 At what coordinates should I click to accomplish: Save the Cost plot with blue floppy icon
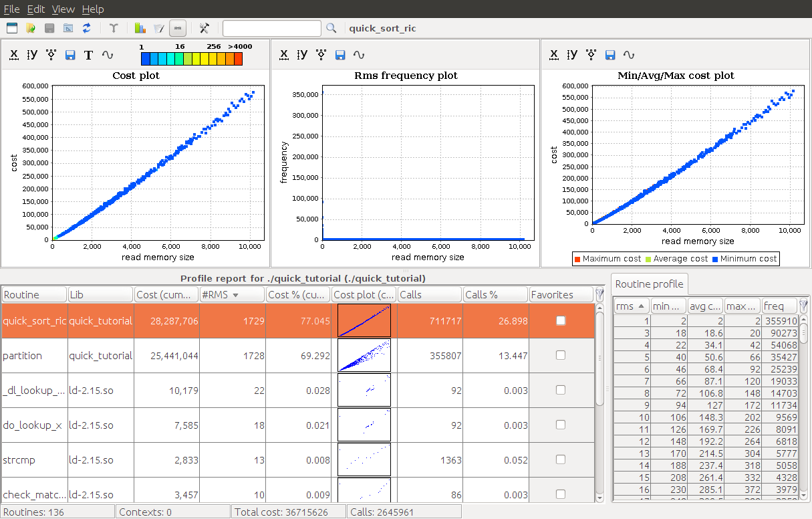point(70,56)
